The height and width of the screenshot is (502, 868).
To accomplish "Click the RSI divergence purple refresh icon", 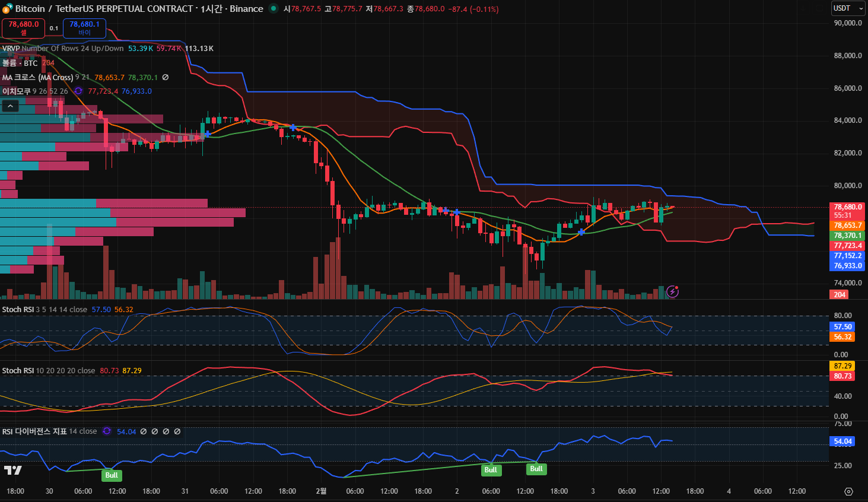I will pos(107,431).
